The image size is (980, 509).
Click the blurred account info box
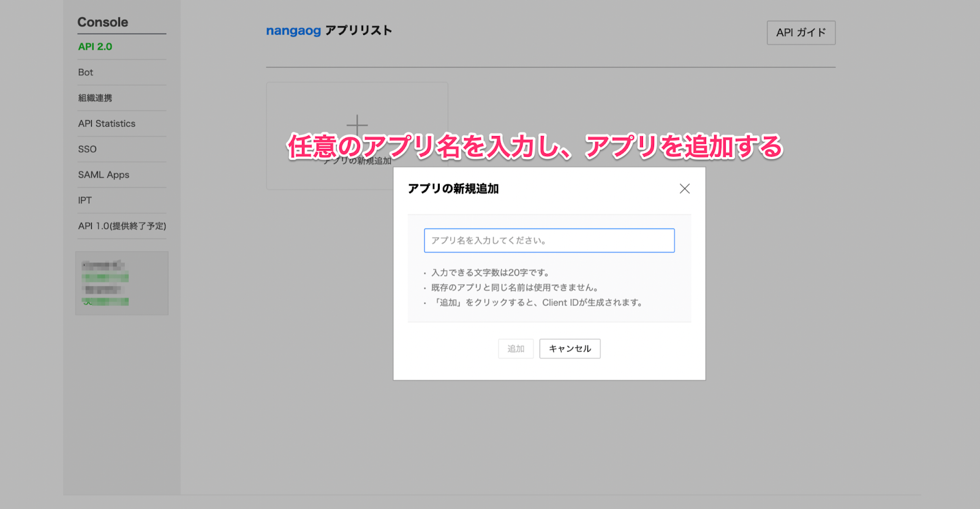click(x=122, y=283)
